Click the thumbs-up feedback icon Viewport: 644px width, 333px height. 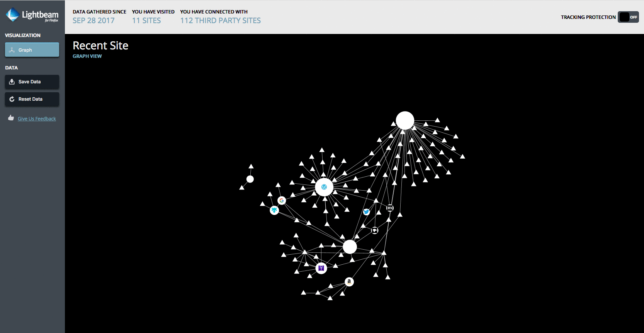point(11,118)
